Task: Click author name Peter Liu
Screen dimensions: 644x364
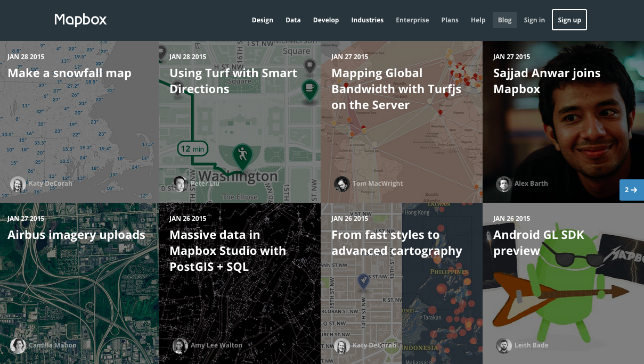Action: pyautogui.click(x=205, y=184)
